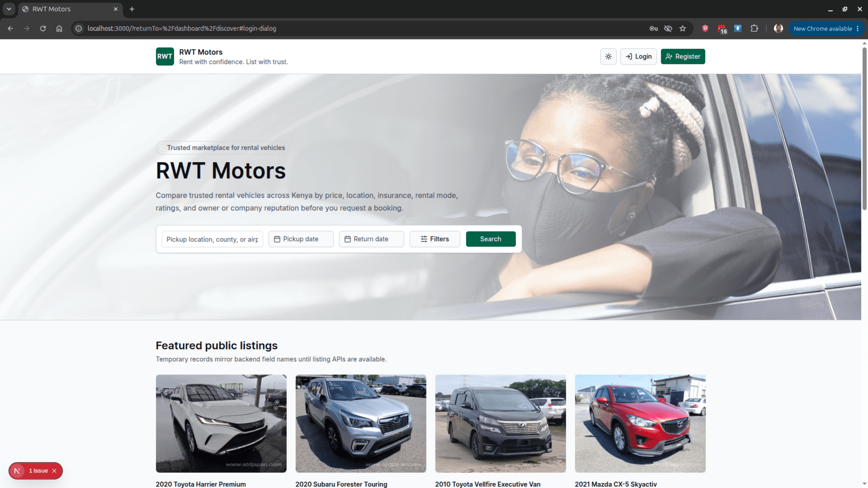The height and width of the screenshot is (488, 868).
Task: Click the Next.js N logo icon
Action: pyautogui.click(x=17, y=471)
